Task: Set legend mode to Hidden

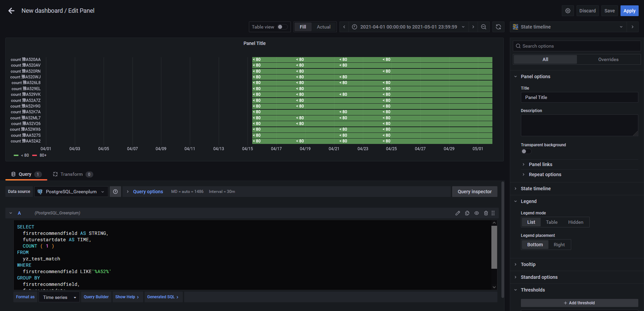Action: pyautogui.click(x=576, y=222)
